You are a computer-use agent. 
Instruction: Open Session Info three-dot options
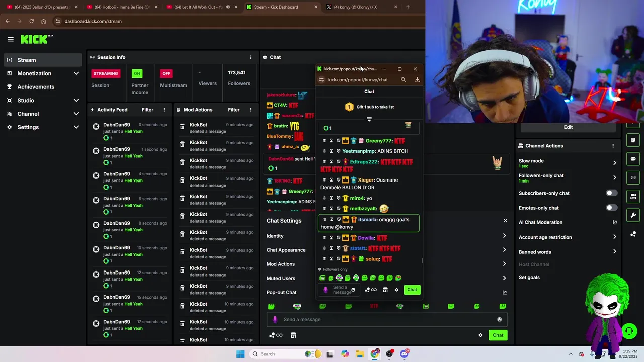[251, 57]
